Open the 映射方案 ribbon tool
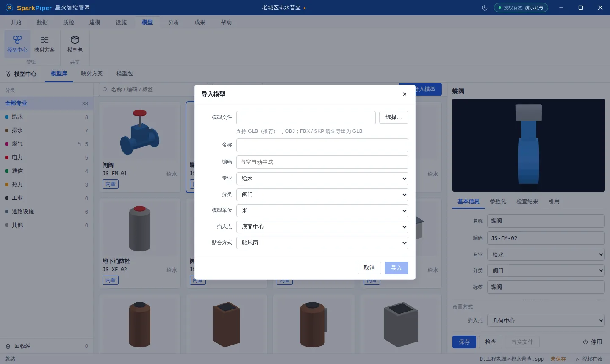The height and width of the screenshot is (364, 610). point(44,44)
